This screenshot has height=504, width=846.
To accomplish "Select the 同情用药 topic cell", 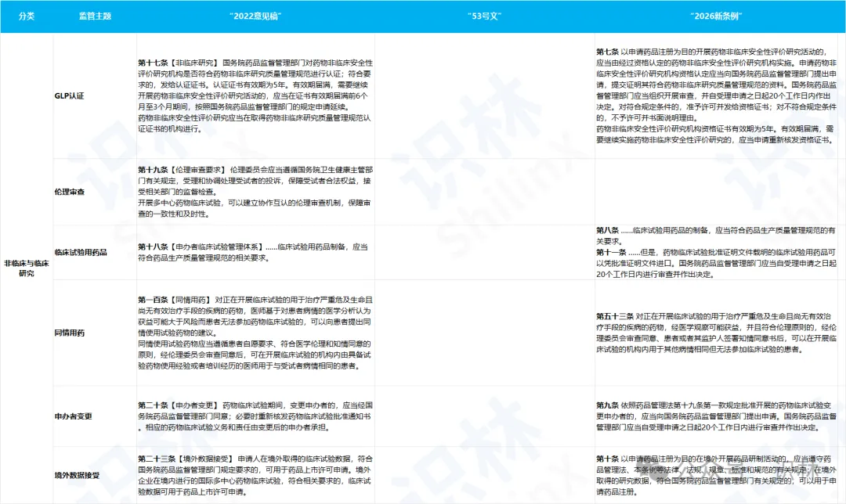I will [70, 332].
